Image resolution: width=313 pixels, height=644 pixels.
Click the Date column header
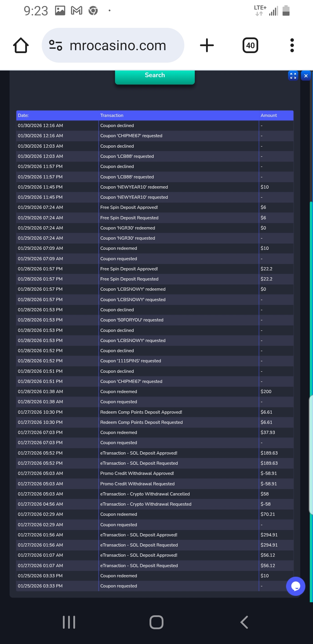(x=23, y=115)
